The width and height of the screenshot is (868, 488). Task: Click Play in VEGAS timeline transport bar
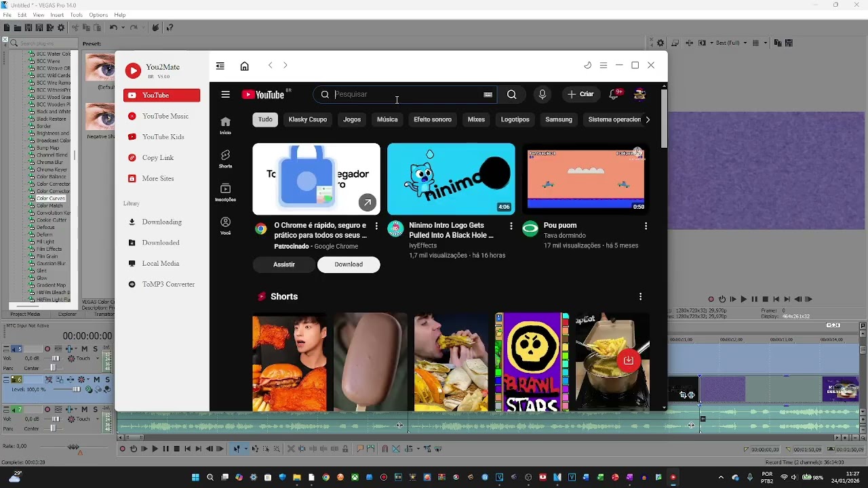click(x=155, y=449)
